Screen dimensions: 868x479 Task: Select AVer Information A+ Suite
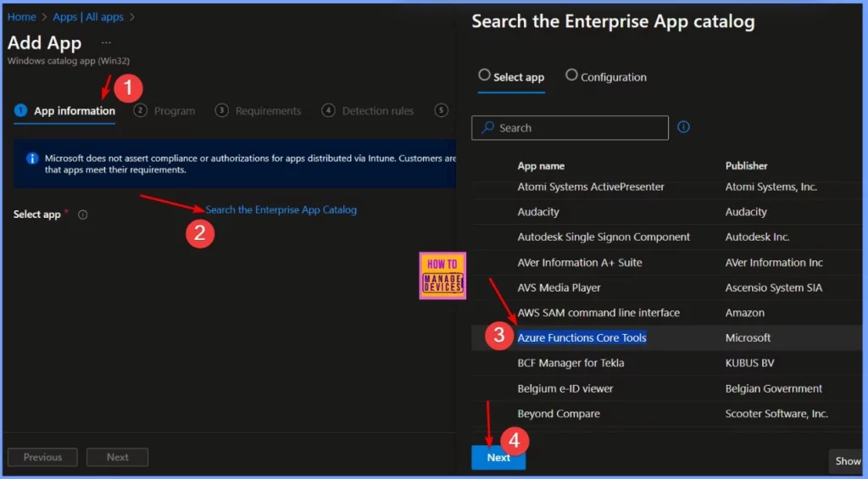pos(580,263)
